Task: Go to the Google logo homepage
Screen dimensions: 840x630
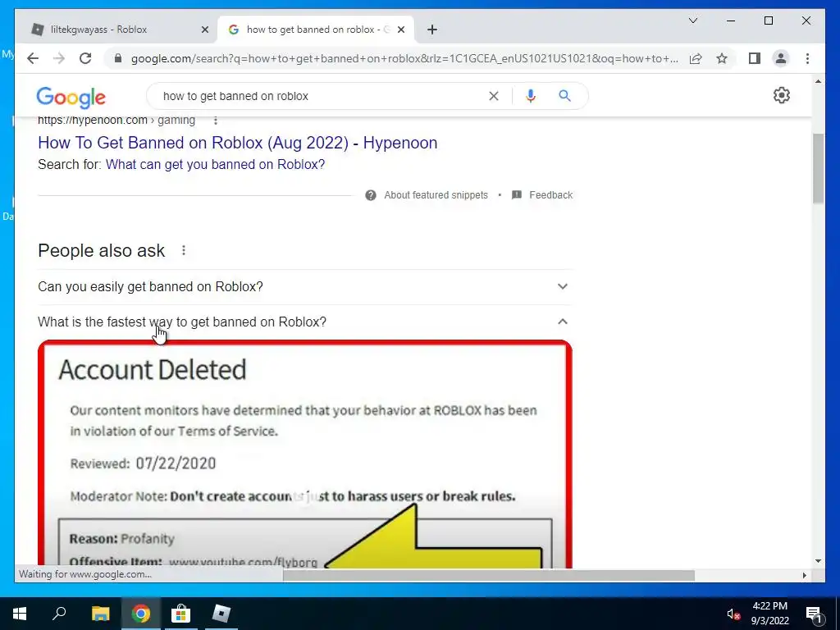Action: (x=71, y=97)
